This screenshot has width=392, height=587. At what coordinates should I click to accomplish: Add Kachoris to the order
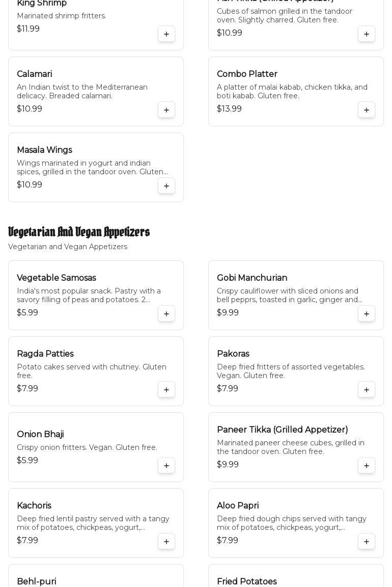click(x=166, y=542)
